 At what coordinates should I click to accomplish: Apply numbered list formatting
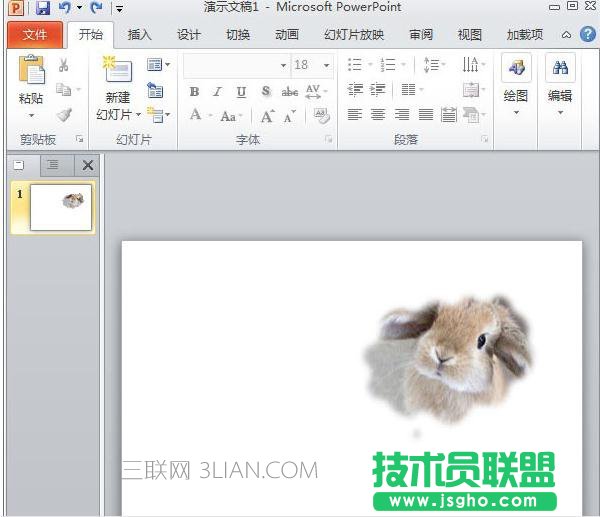388,65
